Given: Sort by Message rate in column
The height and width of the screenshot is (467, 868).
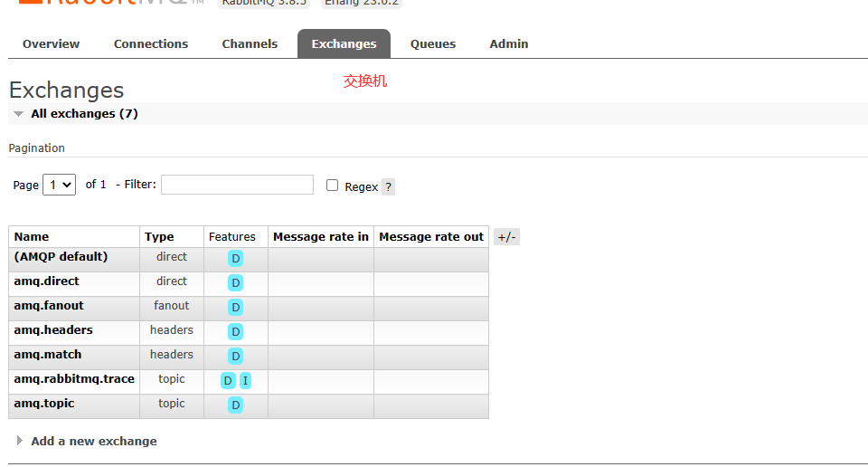Looking at the screenshot, I should pyautogui.click(x=320, y=236).
